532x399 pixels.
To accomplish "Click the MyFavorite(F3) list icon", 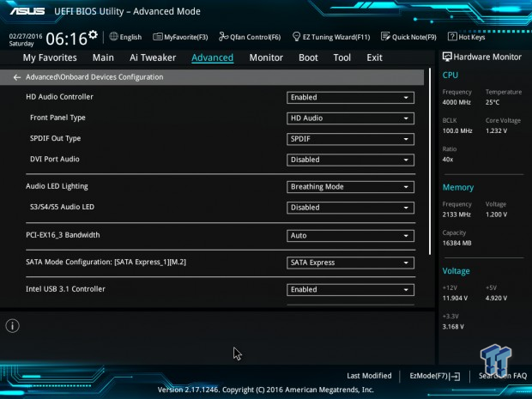I will [157, 37].
